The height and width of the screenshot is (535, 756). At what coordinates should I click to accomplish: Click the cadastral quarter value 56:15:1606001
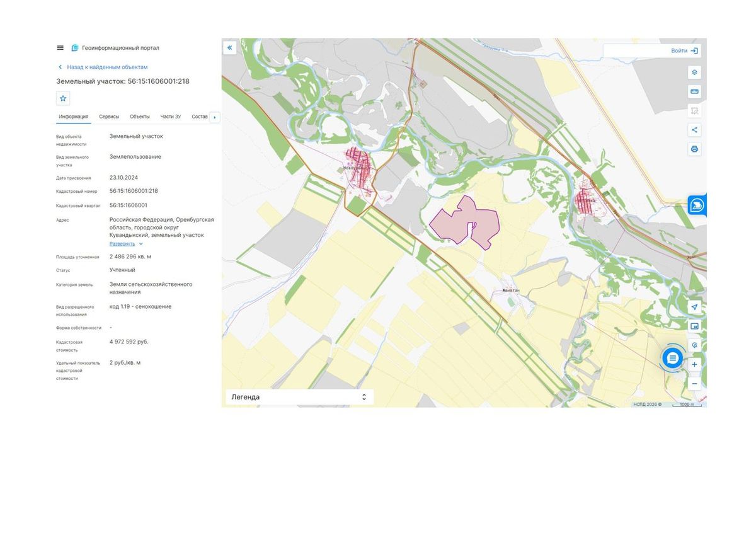coord(129,205)
